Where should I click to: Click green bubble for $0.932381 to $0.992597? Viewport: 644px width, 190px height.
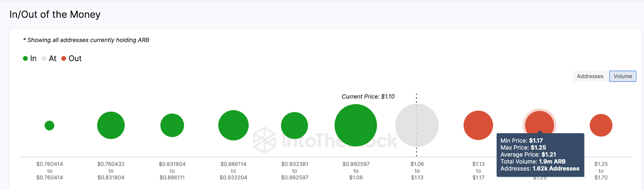click(295, 125)
